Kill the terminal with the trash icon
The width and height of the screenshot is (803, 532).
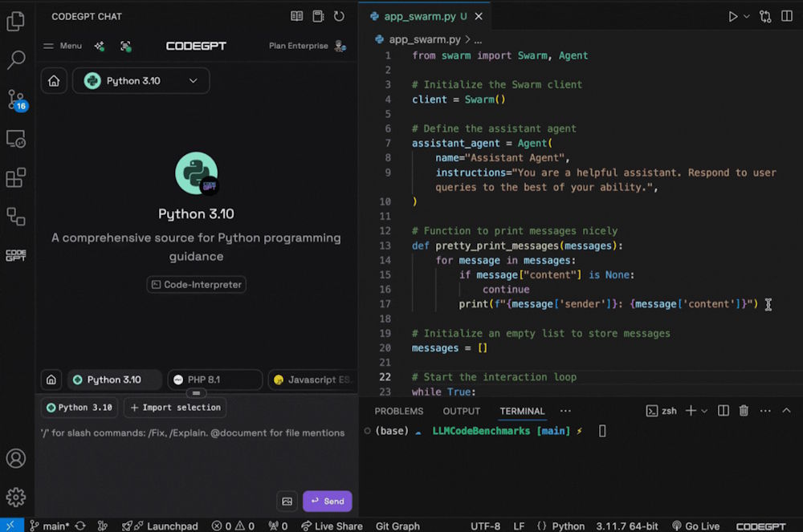(744, 411)
